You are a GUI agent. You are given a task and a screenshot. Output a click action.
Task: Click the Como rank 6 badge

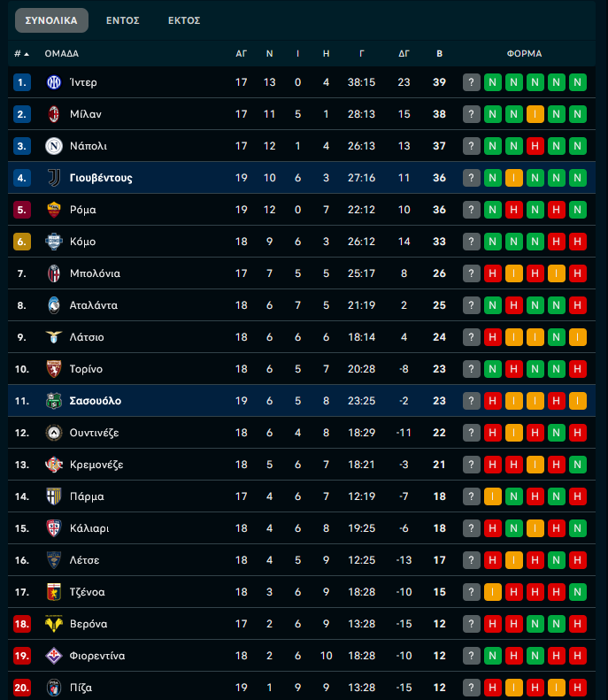click(x=23, y=242)
